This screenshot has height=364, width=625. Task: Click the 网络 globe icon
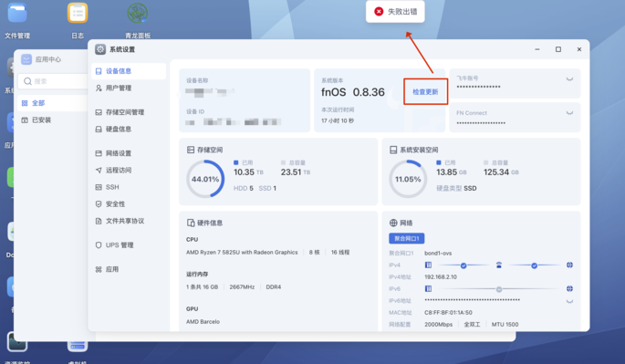click(393, 223)
